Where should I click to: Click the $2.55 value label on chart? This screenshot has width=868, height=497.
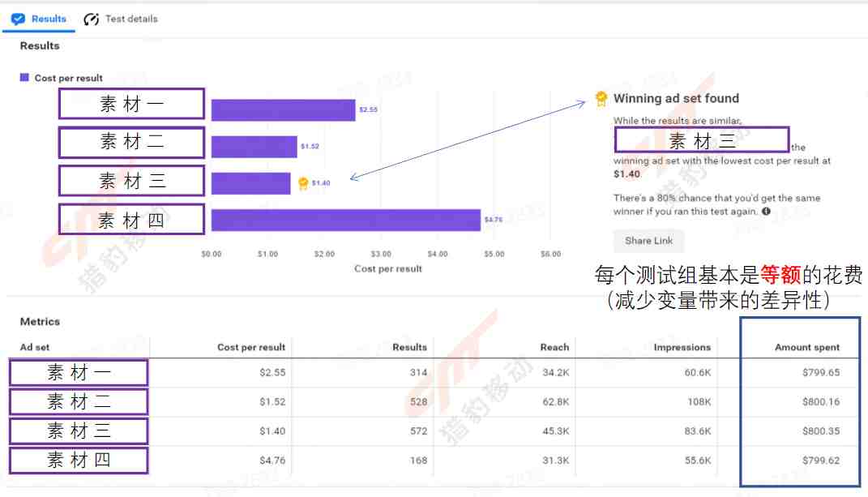tap(368, 109)
